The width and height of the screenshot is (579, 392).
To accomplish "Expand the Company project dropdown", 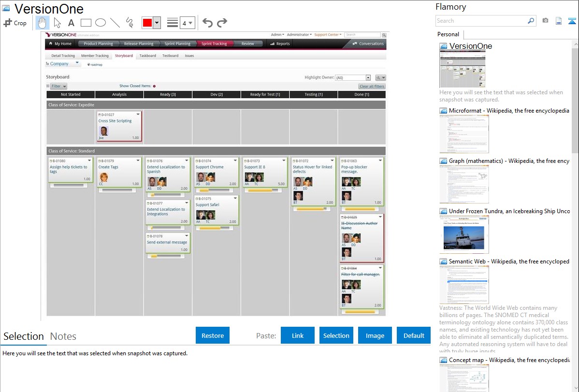I will (x=77, y=63).
